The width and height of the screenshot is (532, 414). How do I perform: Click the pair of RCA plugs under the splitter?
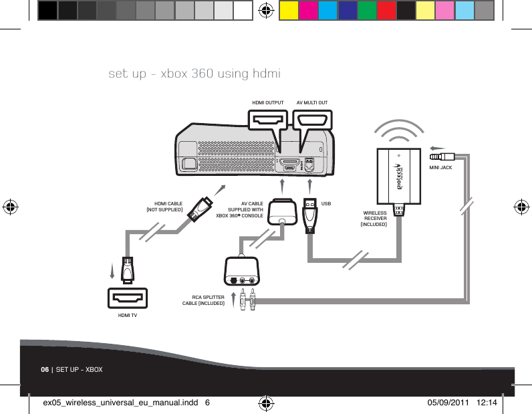[247, 299]
